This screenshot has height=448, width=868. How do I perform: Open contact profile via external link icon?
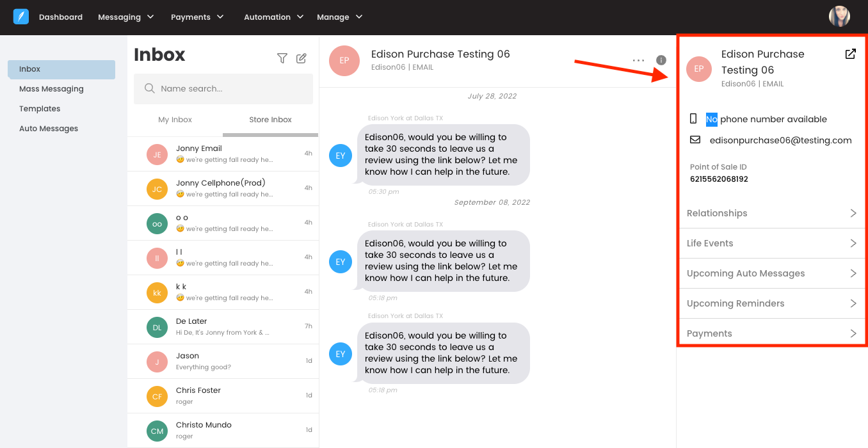[x=850, y=54]
